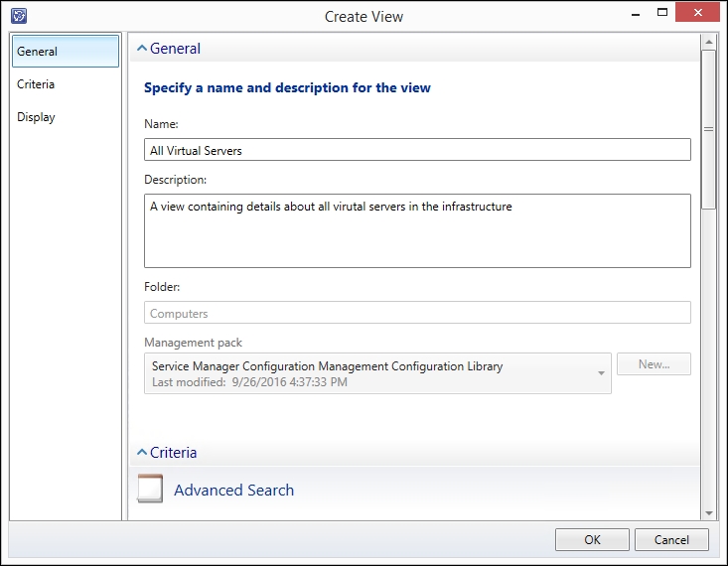Click the scrollbar up arrow
728x566 pixels.
coord(708,42)
